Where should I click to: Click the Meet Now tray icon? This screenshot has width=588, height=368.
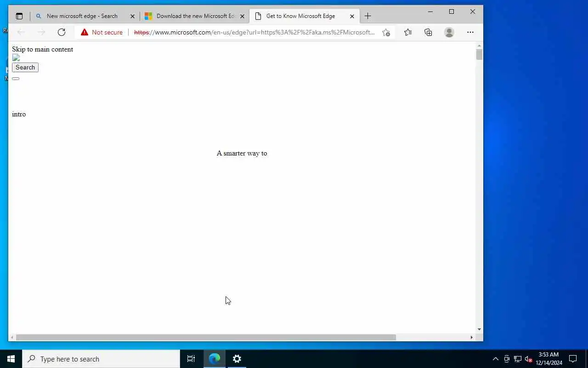click(x=506, y=359)
